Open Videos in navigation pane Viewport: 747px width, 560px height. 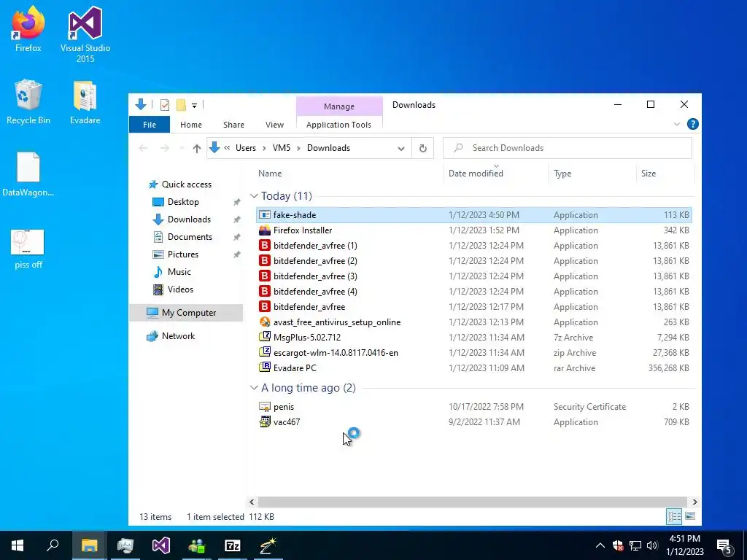pyautogui.click(x=180, y=289)
